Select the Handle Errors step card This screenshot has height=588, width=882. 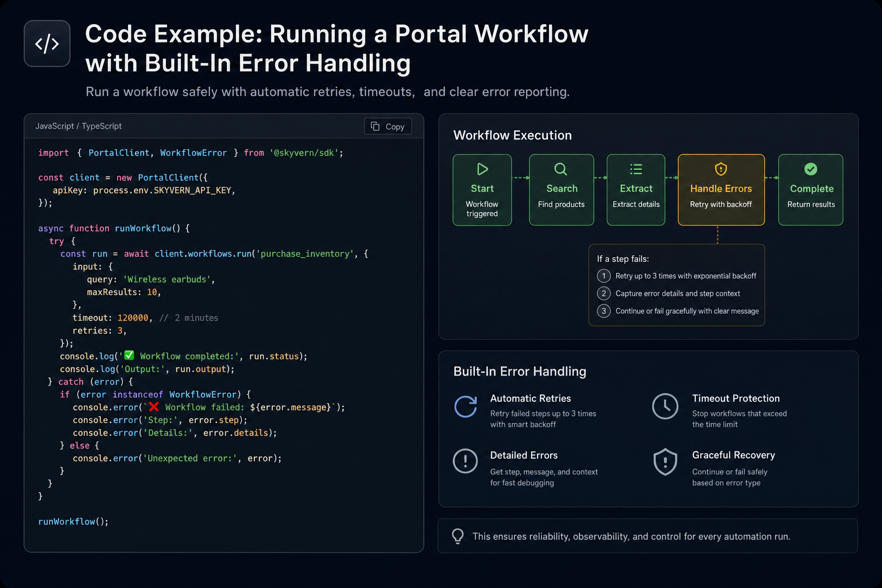721,190
